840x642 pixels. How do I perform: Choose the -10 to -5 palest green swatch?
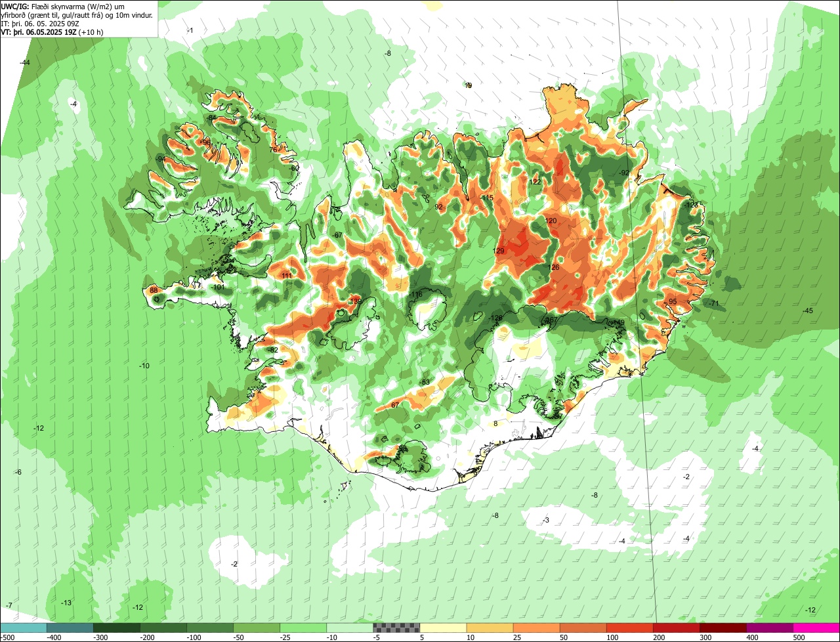click(350, 628)
